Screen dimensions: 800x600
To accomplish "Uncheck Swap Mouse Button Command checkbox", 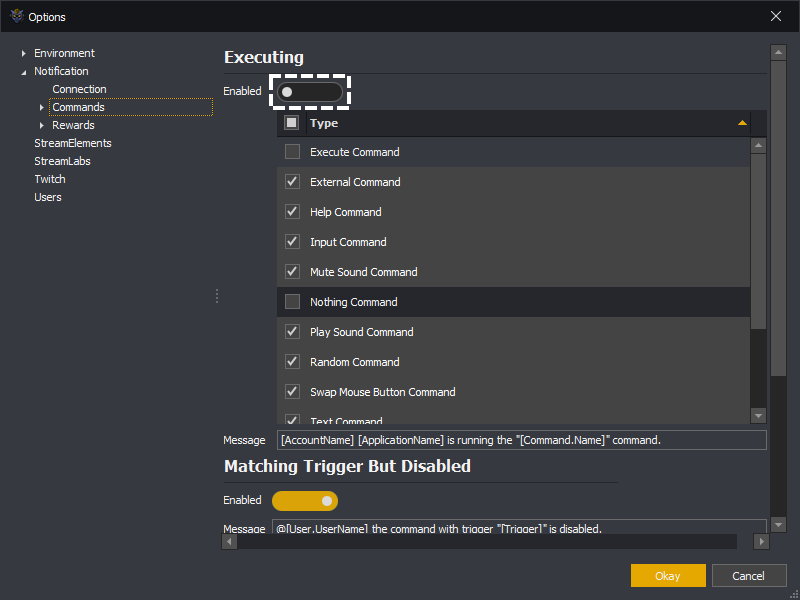I will click(292, 392).
